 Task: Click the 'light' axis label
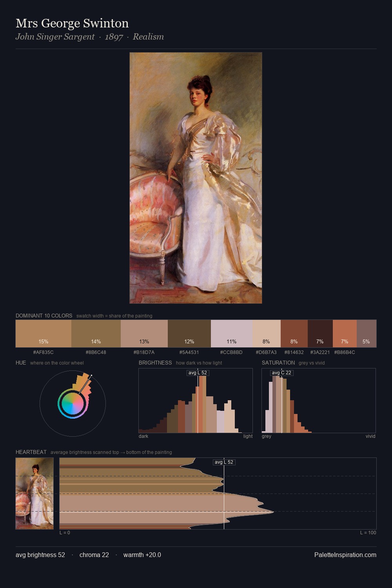[x=248, y=436]
